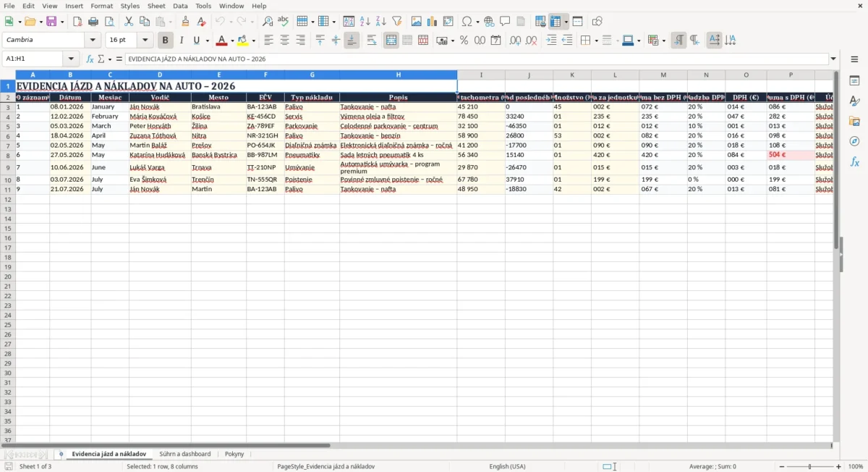Click the Clear Direct Formatting icon
The image size is (868, 472).
click(202, 21)
